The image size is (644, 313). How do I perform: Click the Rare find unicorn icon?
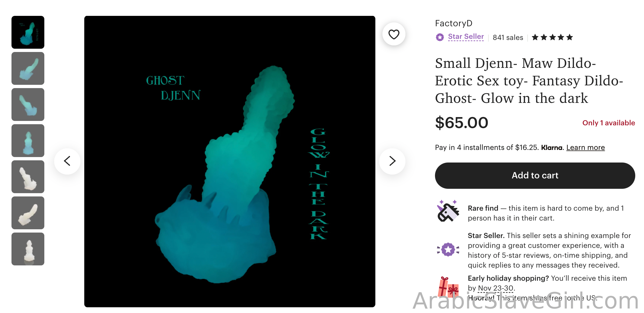pos(448,211)
